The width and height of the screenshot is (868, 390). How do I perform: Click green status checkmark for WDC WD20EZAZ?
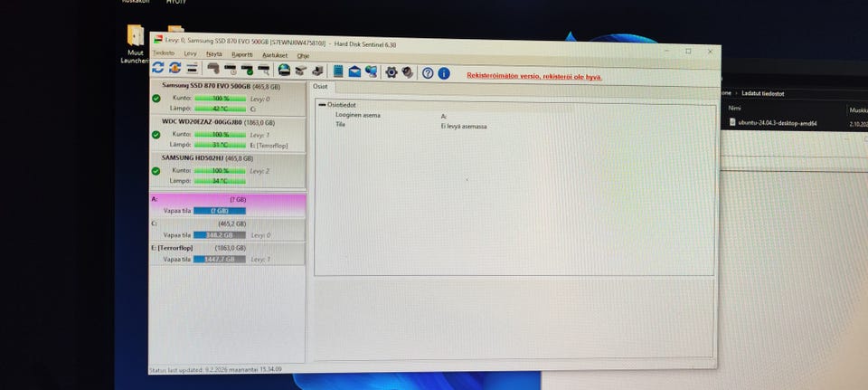coord(156,135)
